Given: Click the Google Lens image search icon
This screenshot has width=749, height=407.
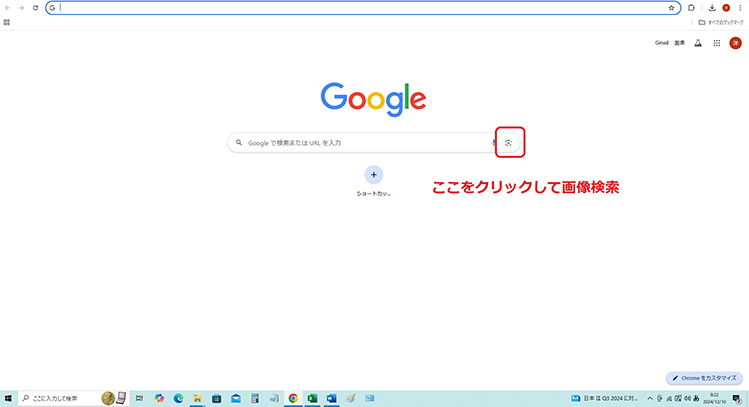Looking at the screenshot, I should pos(508,143).
